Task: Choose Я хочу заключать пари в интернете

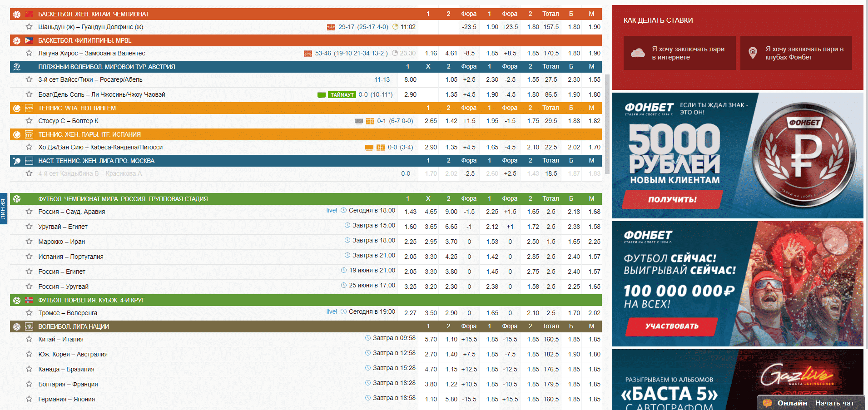Action: pyautogui.click(x=680, y=53)
